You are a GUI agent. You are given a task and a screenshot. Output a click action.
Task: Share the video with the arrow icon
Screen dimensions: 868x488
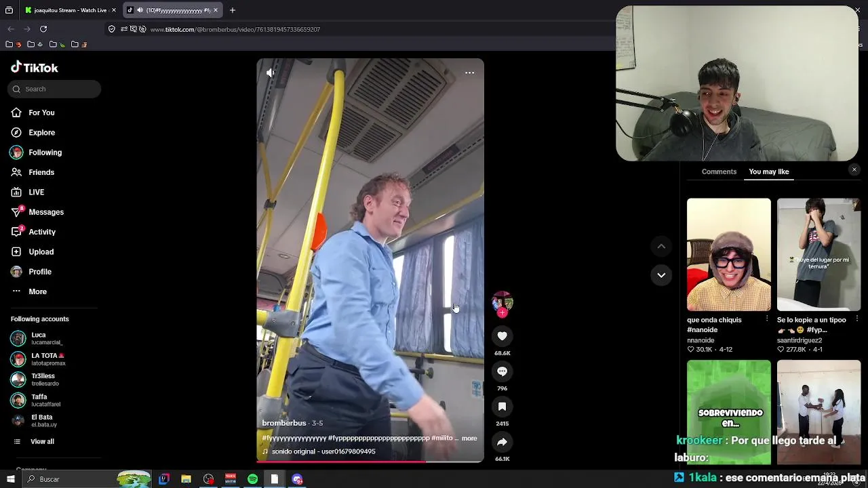point(502,442)
